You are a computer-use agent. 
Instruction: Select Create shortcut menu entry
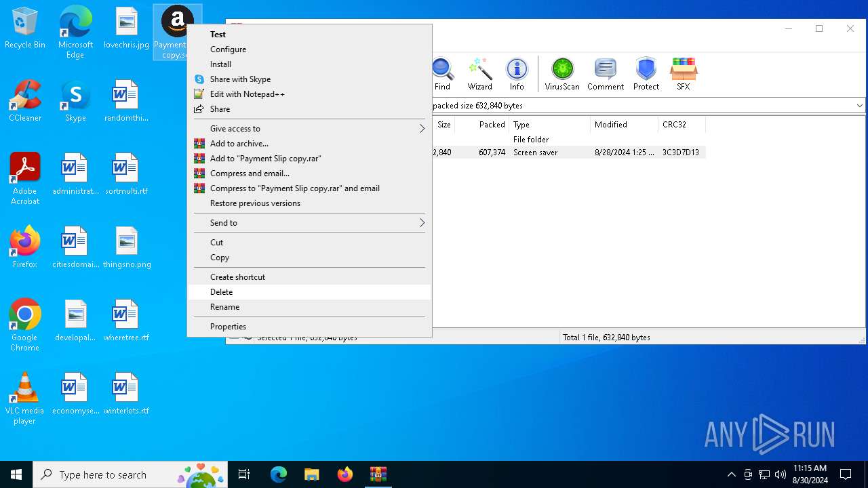click(x=309, y=277)
